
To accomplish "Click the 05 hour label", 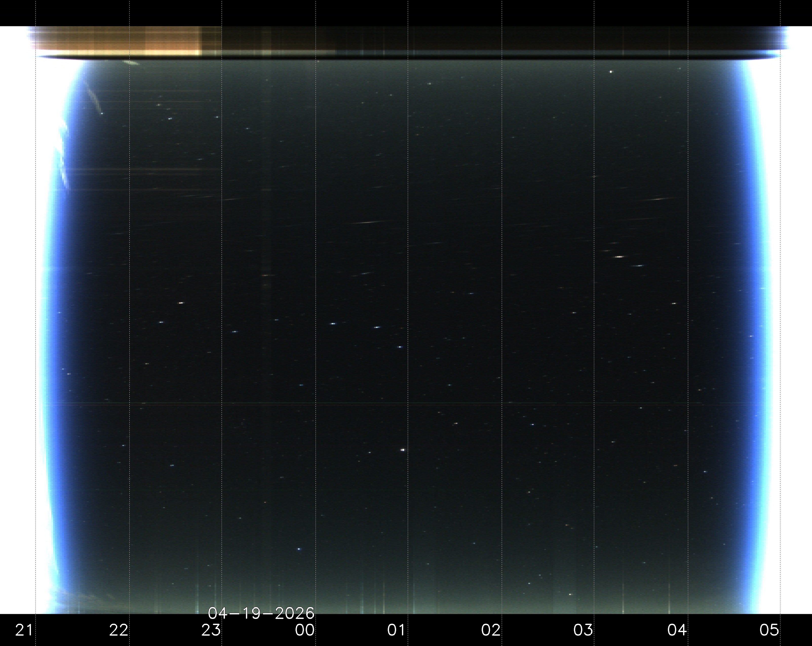I will pyautogui.click(x=769, y=630).
